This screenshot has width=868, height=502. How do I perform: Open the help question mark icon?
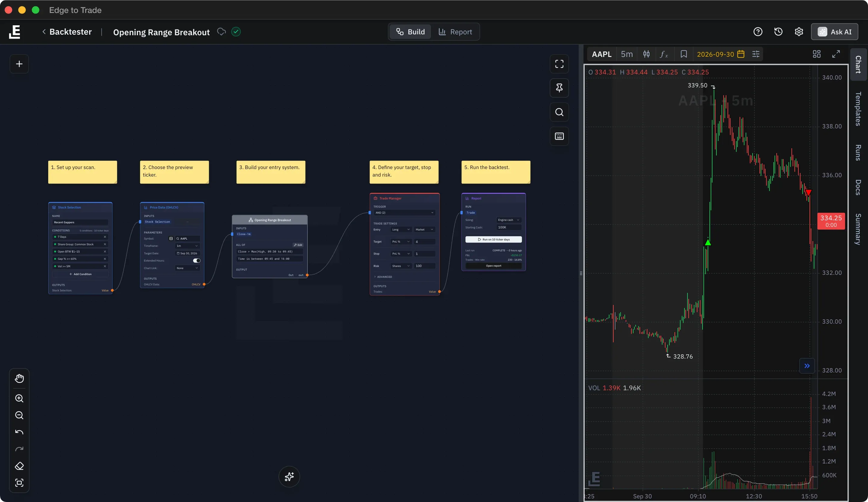[758, 32]
